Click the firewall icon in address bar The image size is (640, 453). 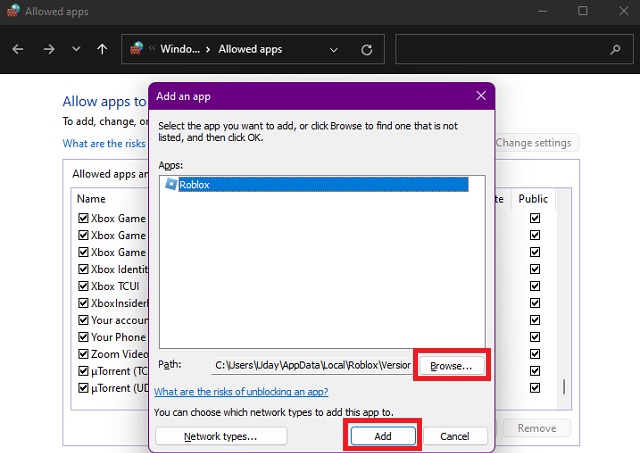click(137, 49)
